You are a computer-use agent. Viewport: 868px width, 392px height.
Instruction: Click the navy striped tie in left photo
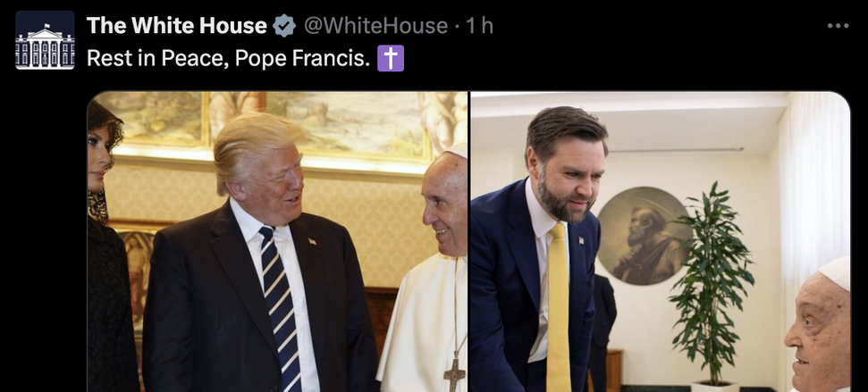(x=282, y=304)
